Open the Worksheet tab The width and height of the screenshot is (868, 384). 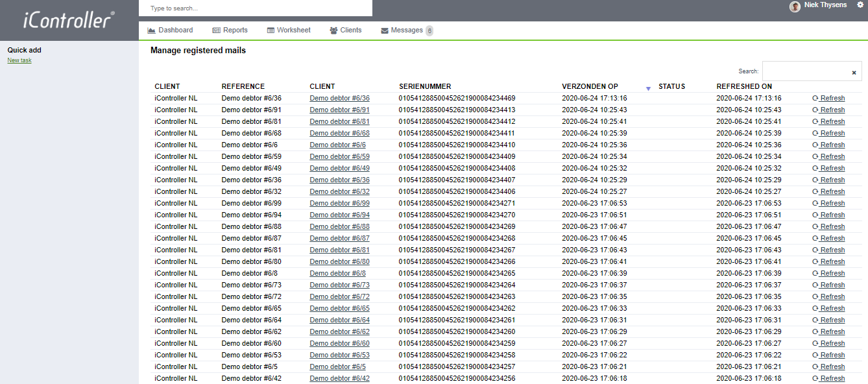click(x=289, y=30)
